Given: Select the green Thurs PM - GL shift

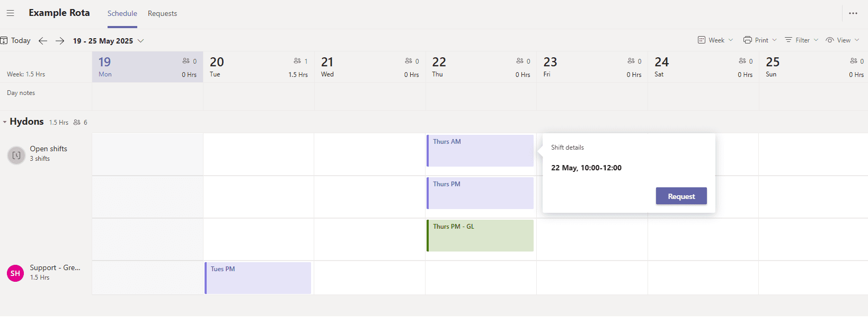Looking at the screenshot, I should pyautogui.click(x=480, y=236).
